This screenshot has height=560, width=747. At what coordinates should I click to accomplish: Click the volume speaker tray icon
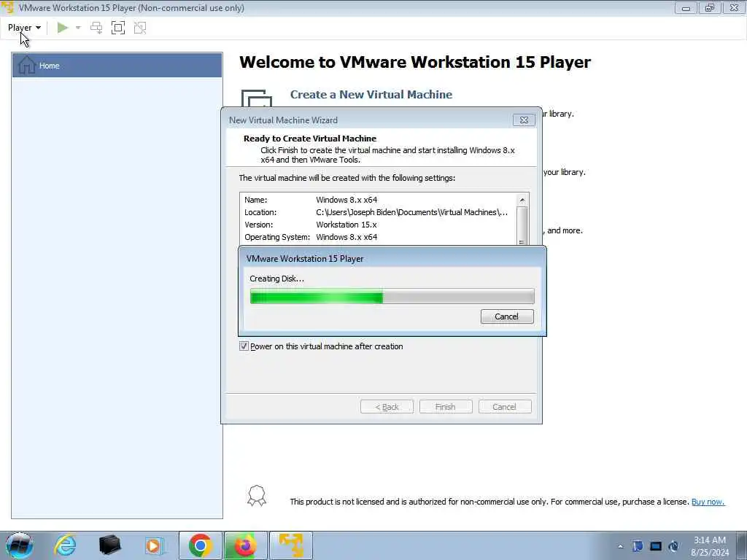point(673,546)
